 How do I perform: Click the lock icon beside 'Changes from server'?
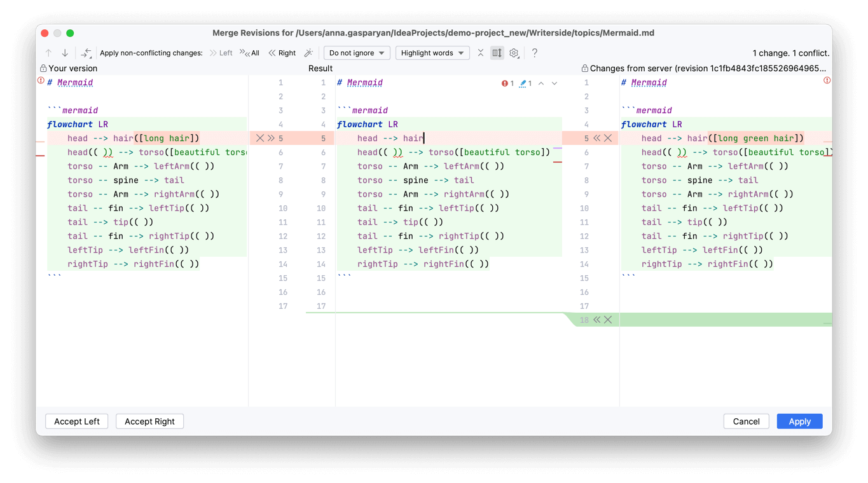(584, 68)
